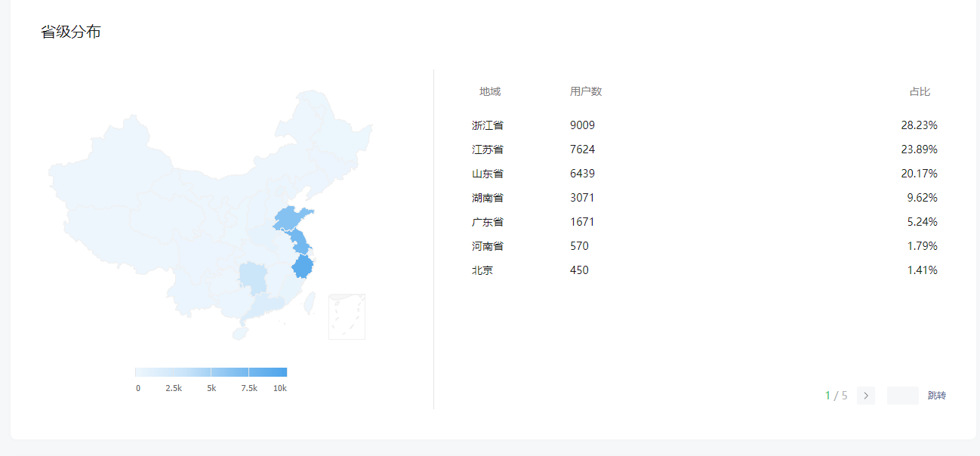This screenshot has height=456, width=980.
Task: Click percentage 5.24%
Action: coord(922,222)
